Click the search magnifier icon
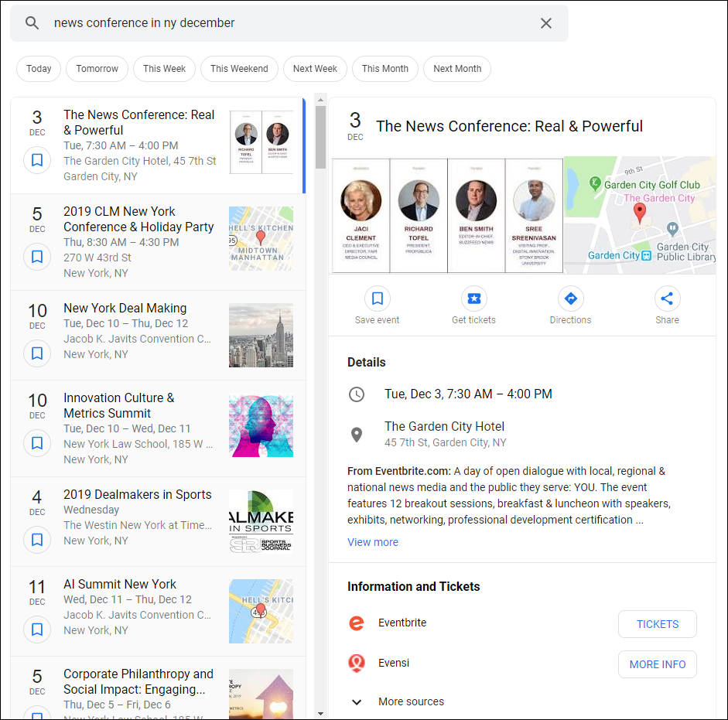The width and height of the screenshot is (728, 720). 32,22
